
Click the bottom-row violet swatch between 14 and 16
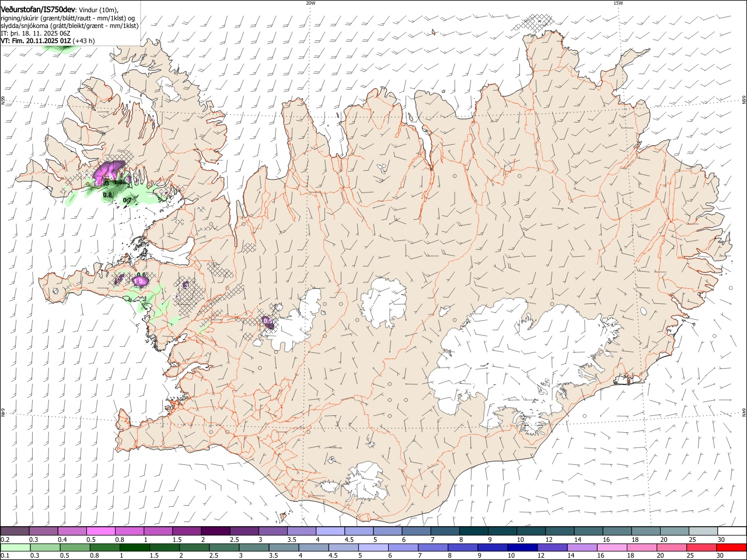coord(582,547)
